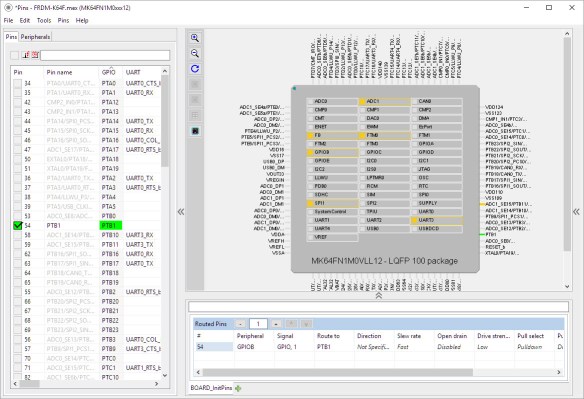The width and height of the screenshot is (584, 399).
Task: Click first minus button beside Routed Pins
Action: coord(241,324)
